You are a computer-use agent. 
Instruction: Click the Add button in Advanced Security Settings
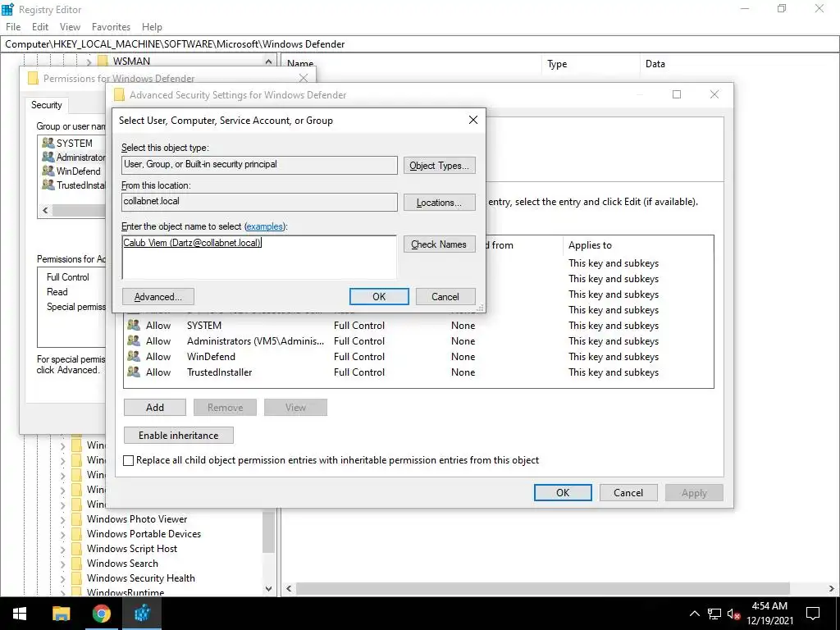(x=155, y=407)
